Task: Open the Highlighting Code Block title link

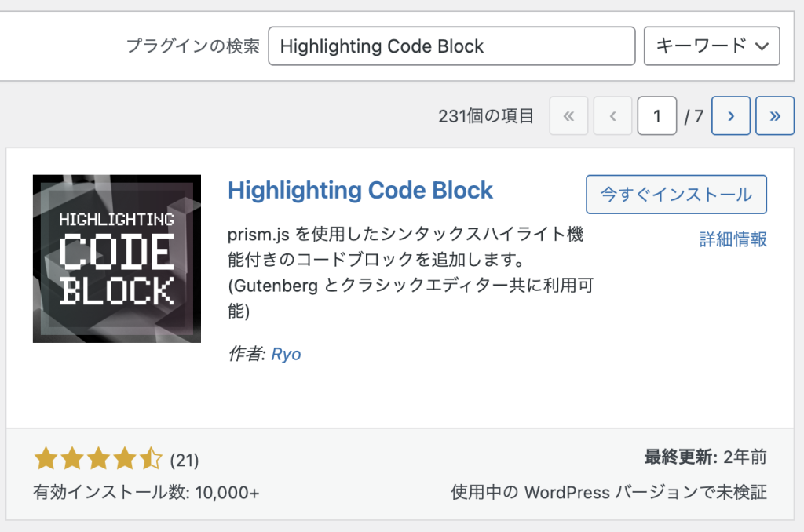Action: click(360, 191)
